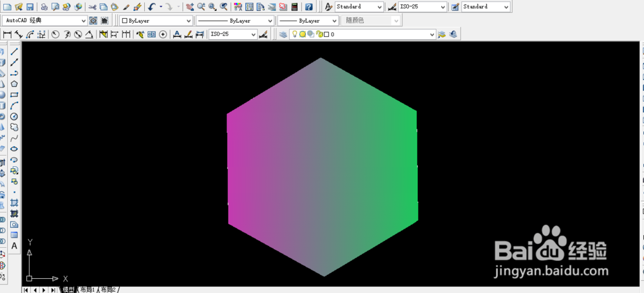
Task: Toggle layer 0 lock with the padlock icon
Action: [319, 34]
